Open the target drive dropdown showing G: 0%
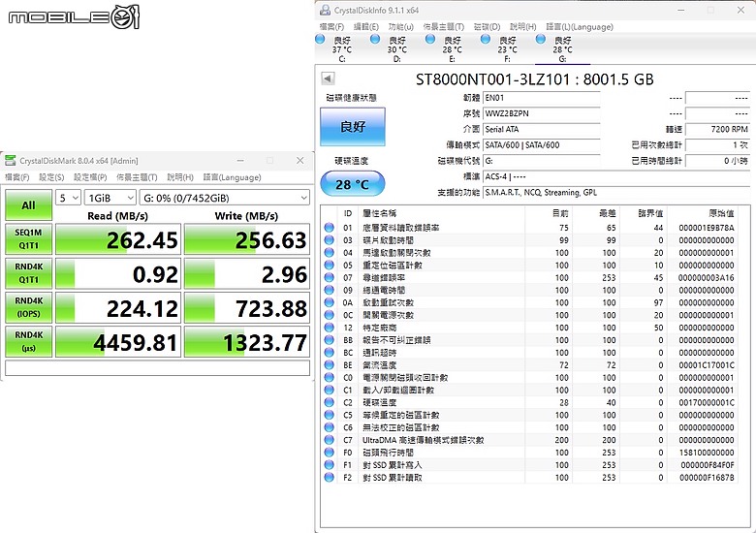This screenshot has width=756, height=533. pyautogui.click(x=225, y=198)
